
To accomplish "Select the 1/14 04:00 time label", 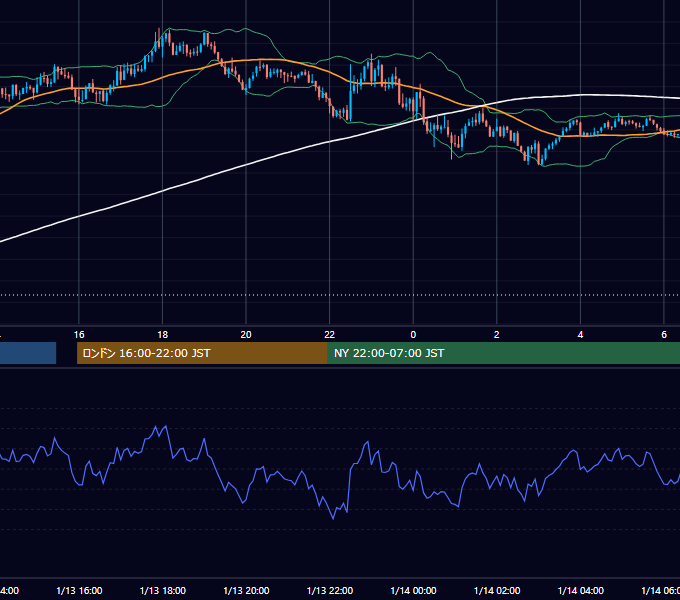I will [581, 590].
